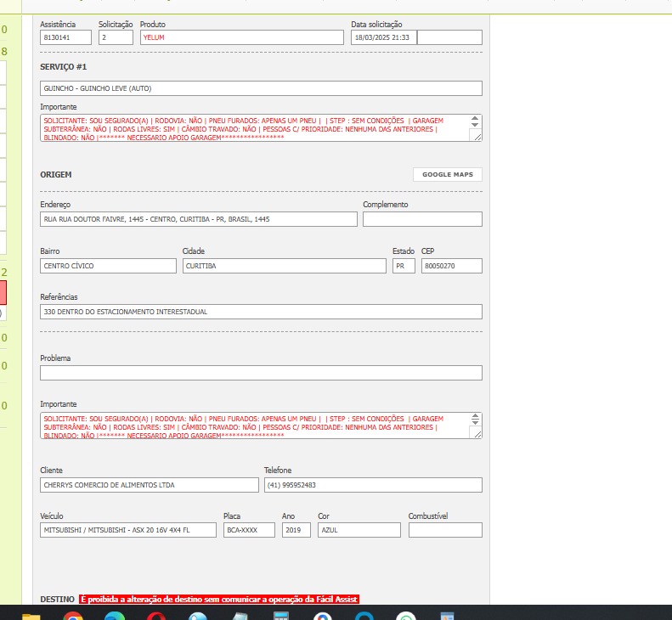Viewport: 672px width, 620px height.
Task: Open WhatsApp from the taskbar
Action: (406, 616)
